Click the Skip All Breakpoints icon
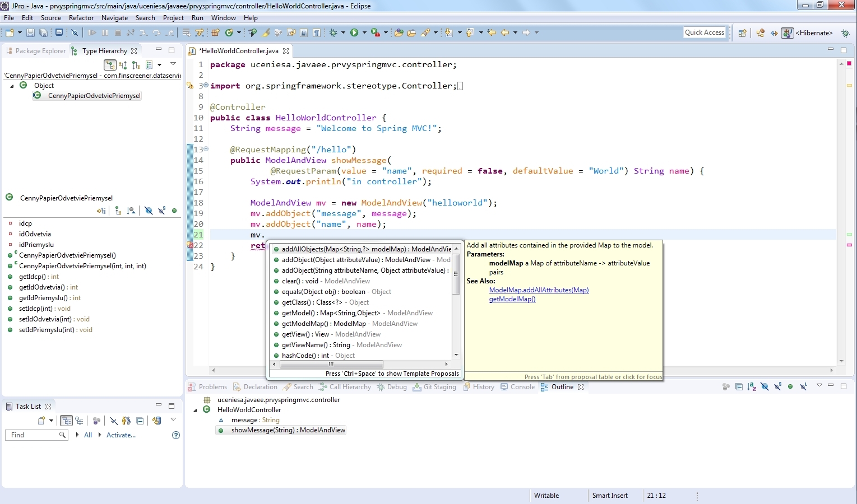Image resolution: width=857 pixels, height=504 pixels. pos(74,32)
